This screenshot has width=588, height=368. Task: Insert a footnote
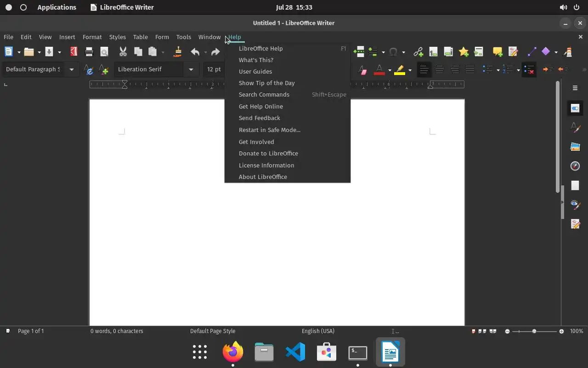click(x=433, y=52)
